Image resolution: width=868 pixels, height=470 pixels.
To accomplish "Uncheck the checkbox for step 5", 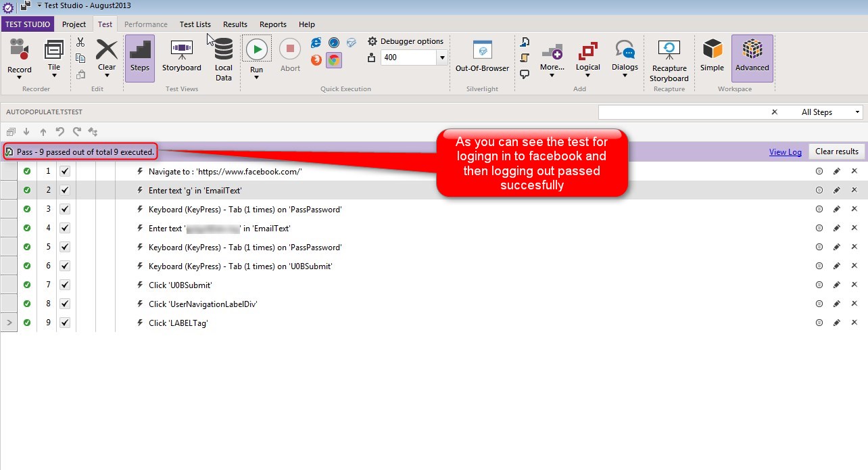I will 65,248.
